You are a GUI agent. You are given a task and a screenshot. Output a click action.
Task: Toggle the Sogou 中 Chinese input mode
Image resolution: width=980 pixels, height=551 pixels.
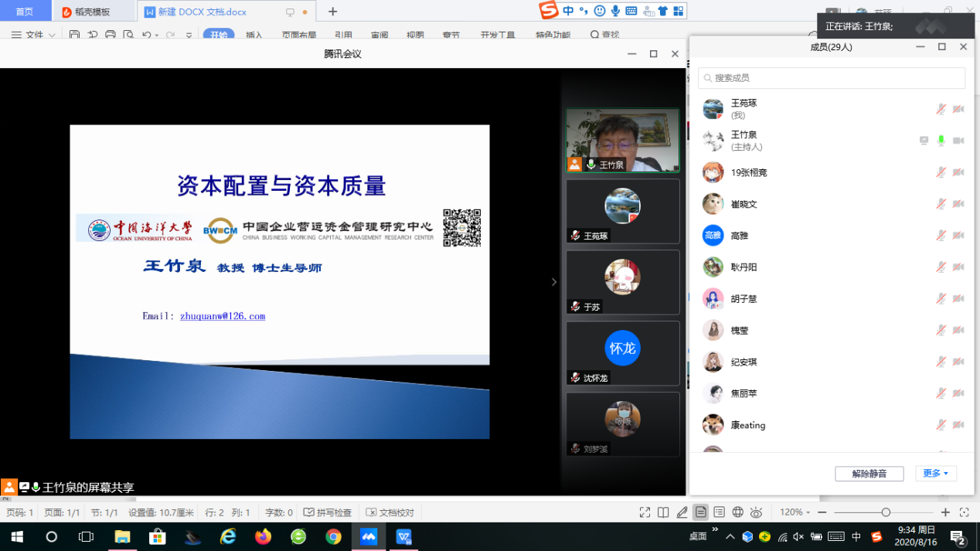click(568, 11)
